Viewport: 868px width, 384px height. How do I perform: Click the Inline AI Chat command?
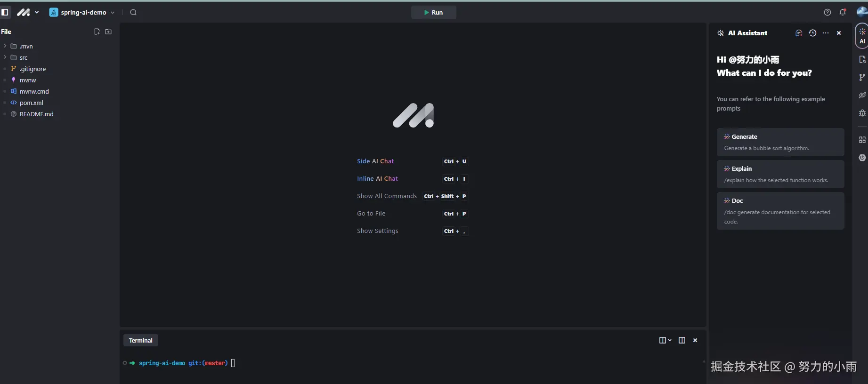point(377,179)
